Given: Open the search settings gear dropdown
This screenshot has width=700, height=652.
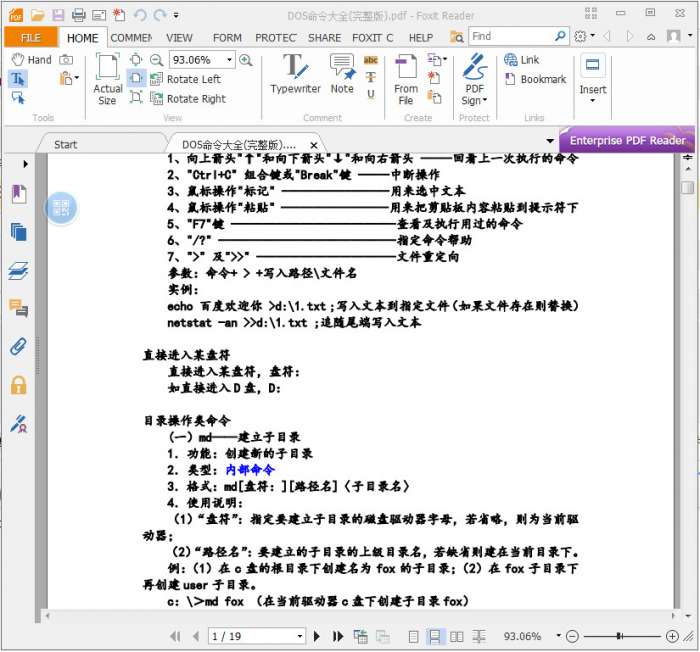Looking at the screenshot, I should pos(584,36).
